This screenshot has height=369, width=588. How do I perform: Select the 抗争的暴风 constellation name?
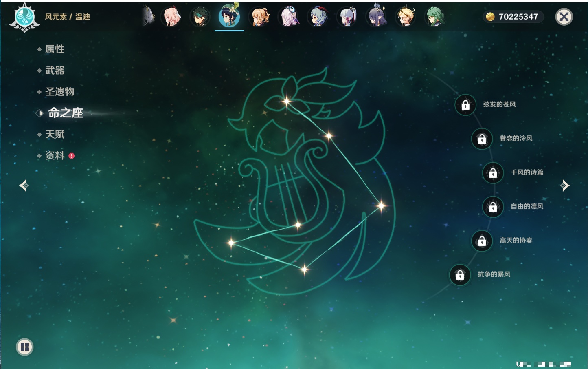(494, 274)
